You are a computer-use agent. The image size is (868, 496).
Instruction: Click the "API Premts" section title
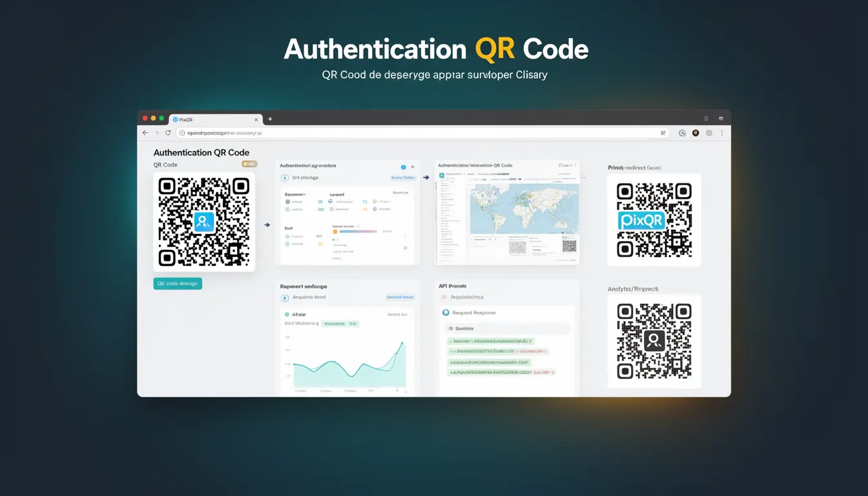point(453,285)
